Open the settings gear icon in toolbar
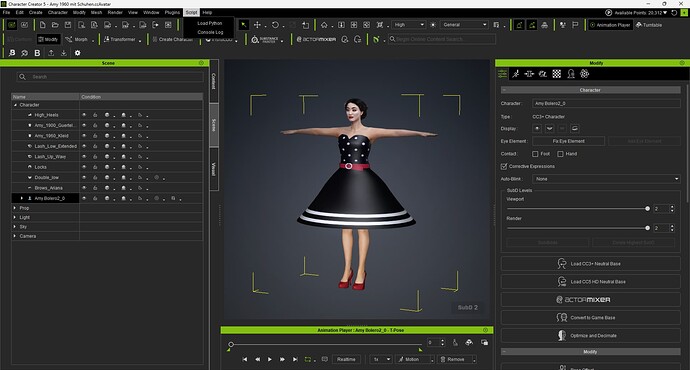Viewport: 690px width, 370px height. 77,53
